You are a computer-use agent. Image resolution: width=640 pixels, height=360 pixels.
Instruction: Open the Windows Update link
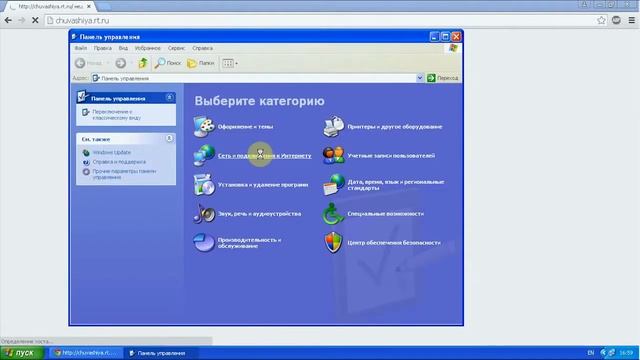point(112,152)
